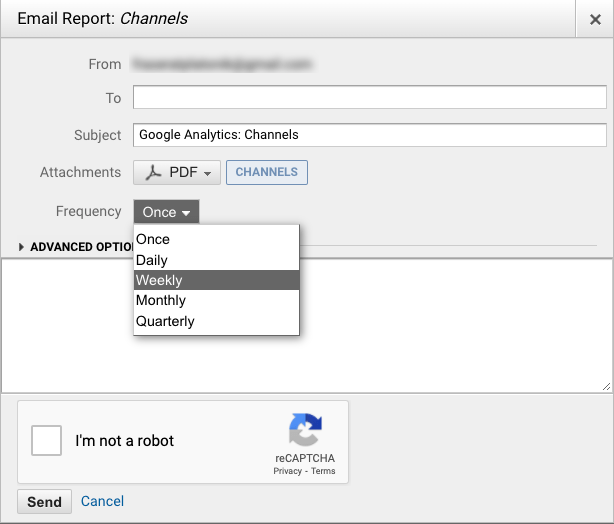Check the I'm not a robot box
This screenshot has width=614, height=524.
pos(47,440)
